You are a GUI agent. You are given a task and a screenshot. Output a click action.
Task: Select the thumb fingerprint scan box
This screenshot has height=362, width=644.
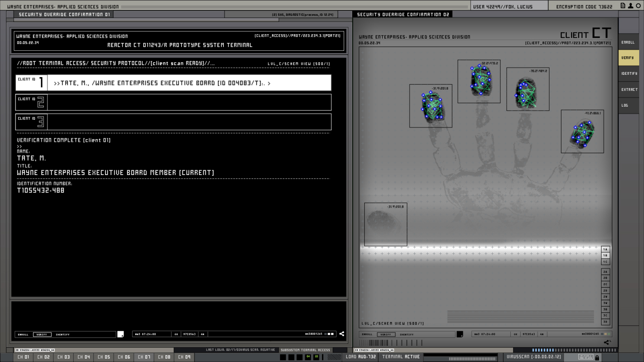point(386,224)
